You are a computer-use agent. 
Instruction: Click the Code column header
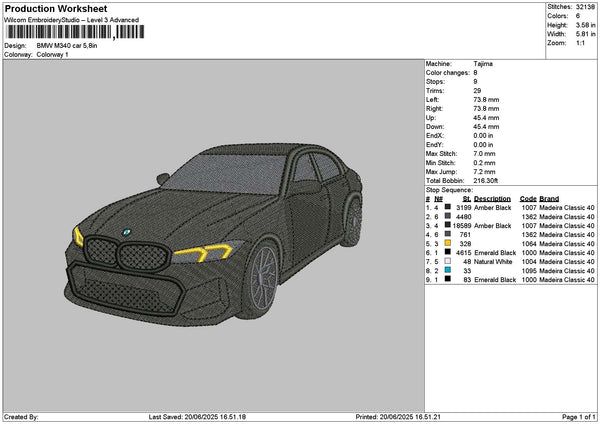(528, 198)
